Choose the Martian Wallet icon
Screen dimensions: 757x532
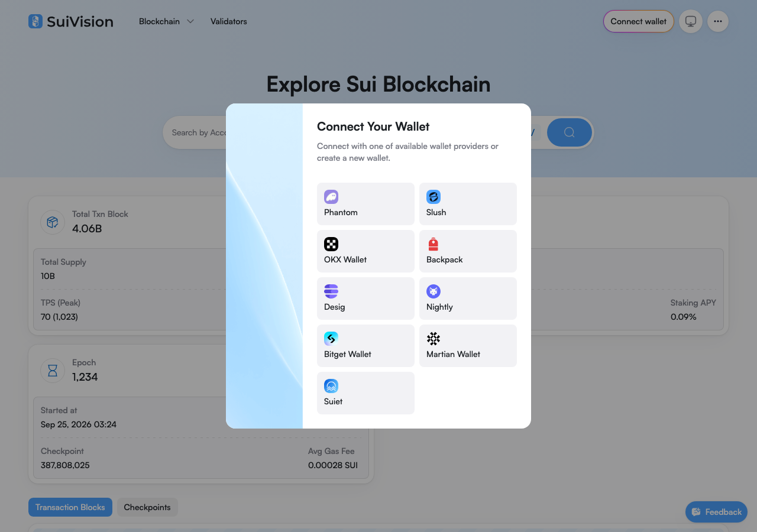point(434,339)
